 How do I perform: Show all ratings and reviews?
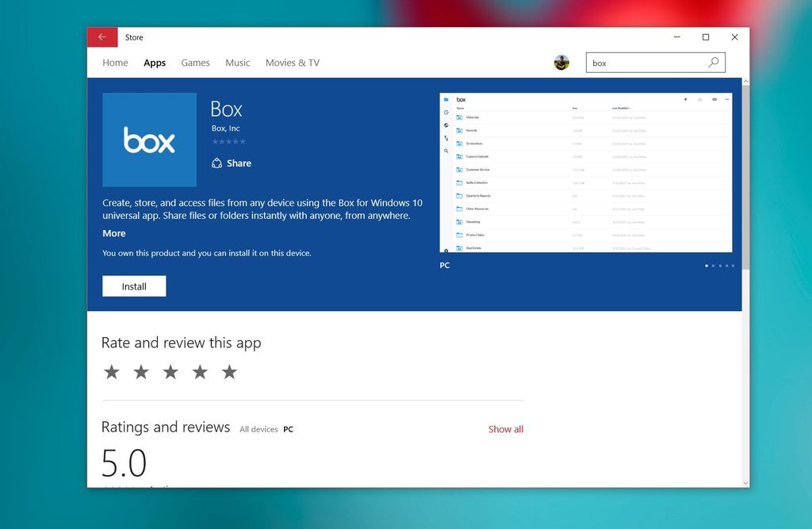click(x=505, y=428)
